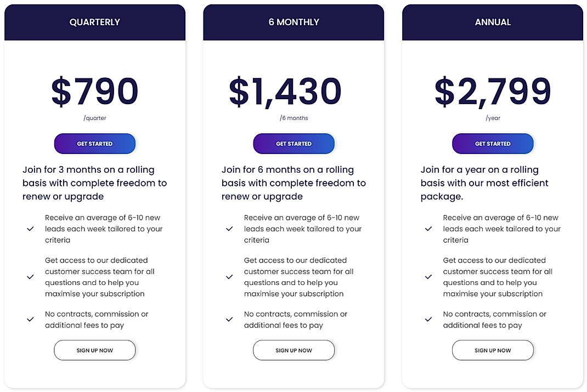Click the checkmark next to 6 Monthly no contracts feature
The width and height of the screenshot is (587, 392).
[229, 320]
